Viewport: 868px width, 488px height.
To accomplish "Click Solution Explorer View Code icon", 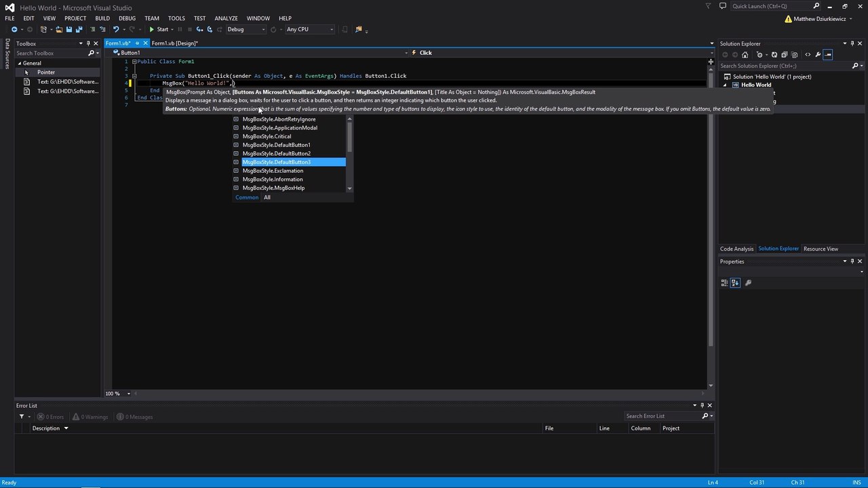I will (808, 55).
